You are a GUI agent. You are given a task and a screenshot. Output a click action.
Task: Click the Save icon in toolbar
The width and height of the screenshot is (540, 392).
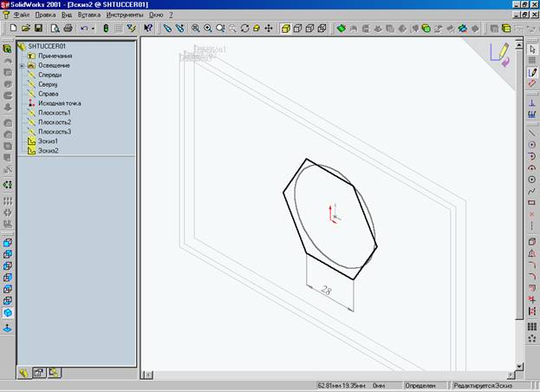pos(41,29)
